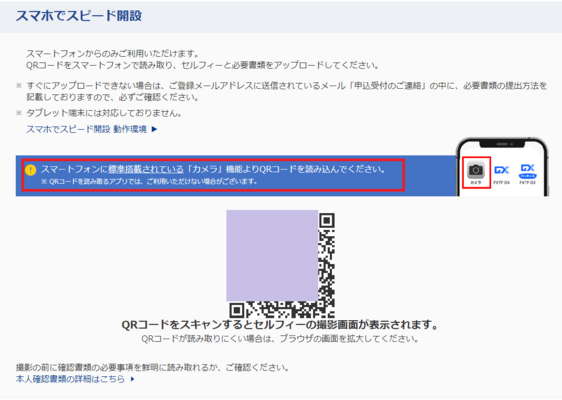Click the yellow exclamation warning icon
Image resolution: width=562 pixels, height=400 pixels.
click(x=31, y=170)
